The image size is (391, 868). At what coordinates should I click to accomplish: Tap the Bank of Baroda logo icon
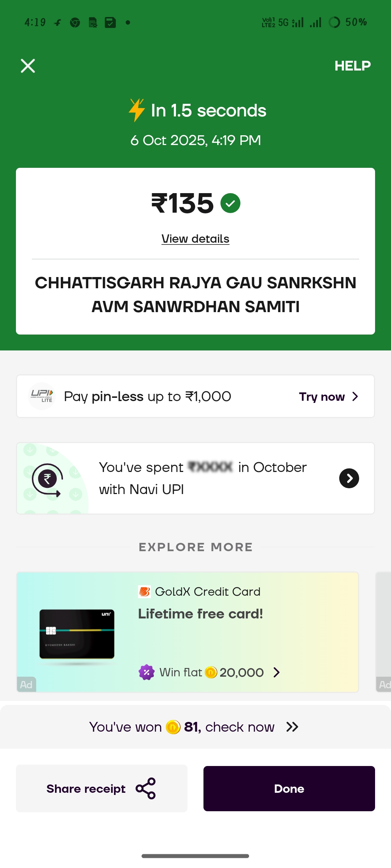144,592
